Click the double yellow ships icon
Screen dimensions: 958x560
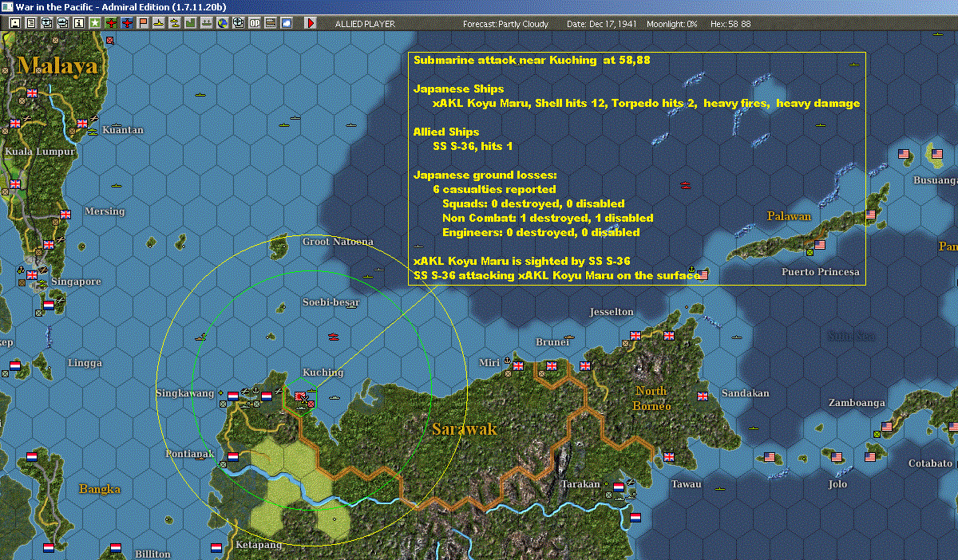tap(174, 23)
